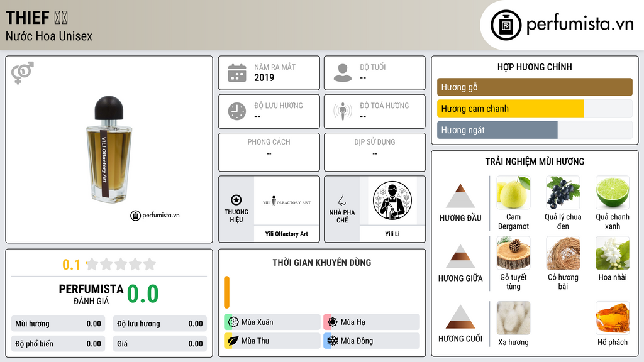Click the orange 0.1 rating value
This screenshot has width=644, height=362.
[x=71, y=265]
